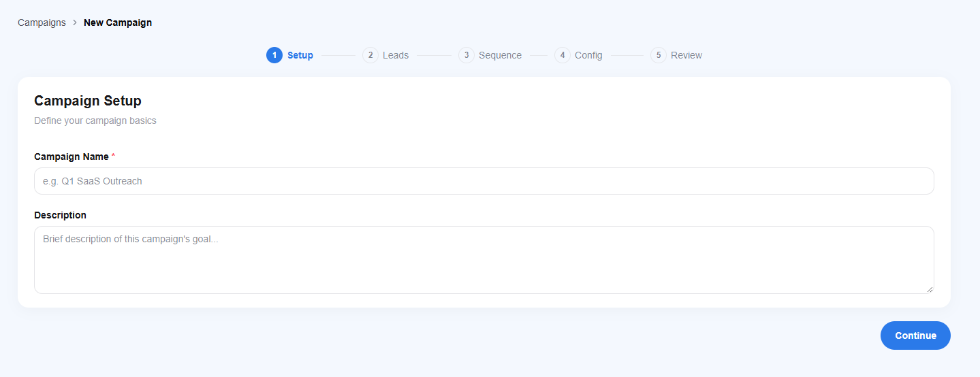
Task: Select the Setup step label
Action: [x=300, y=55]
